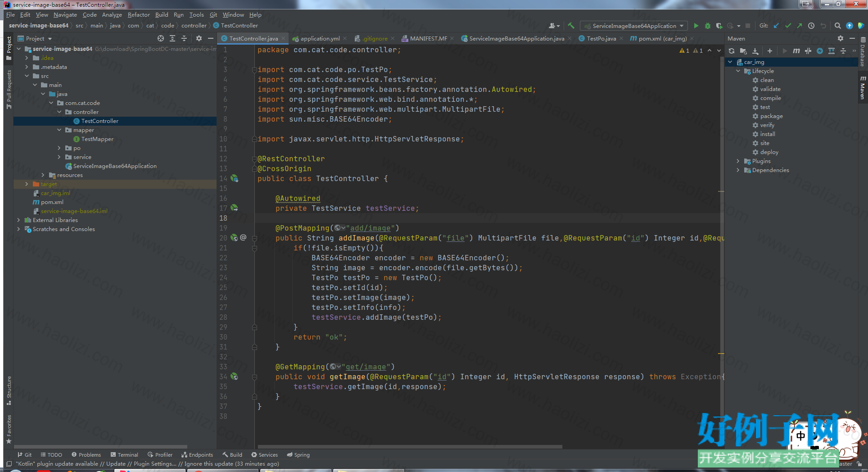
Task: Build the project with the hammer icon
Action: point(571,26)
